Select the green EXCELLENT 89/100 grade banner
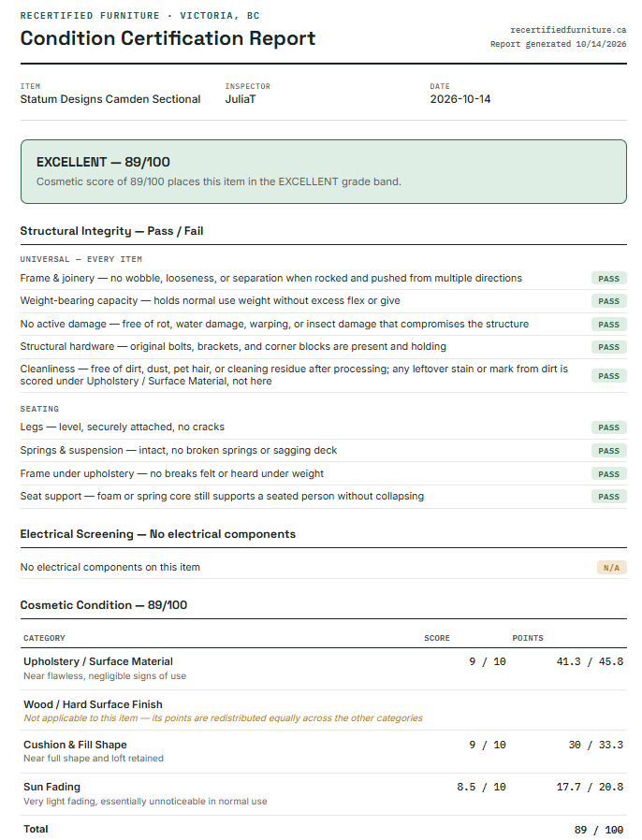Image resolution: width=642 pixels, height=840 pixels. (324, 171)
